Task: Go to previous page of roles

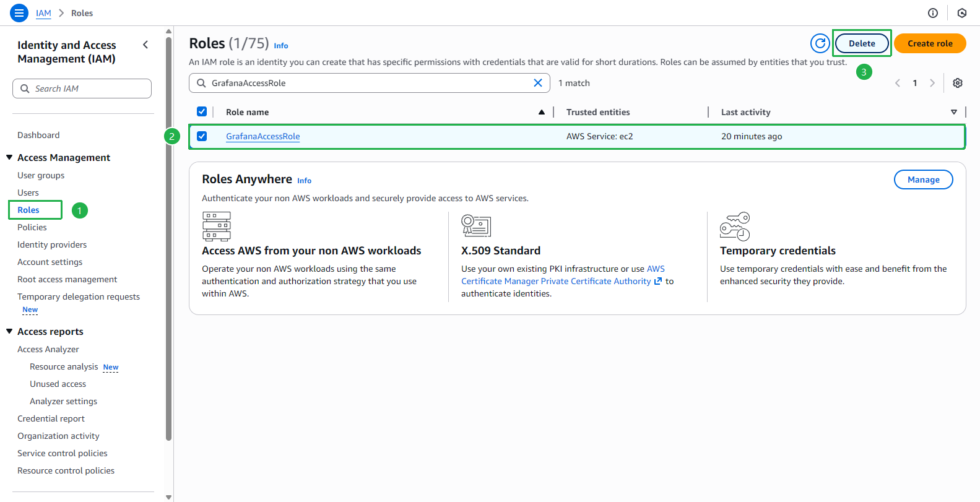Action: 898,83
